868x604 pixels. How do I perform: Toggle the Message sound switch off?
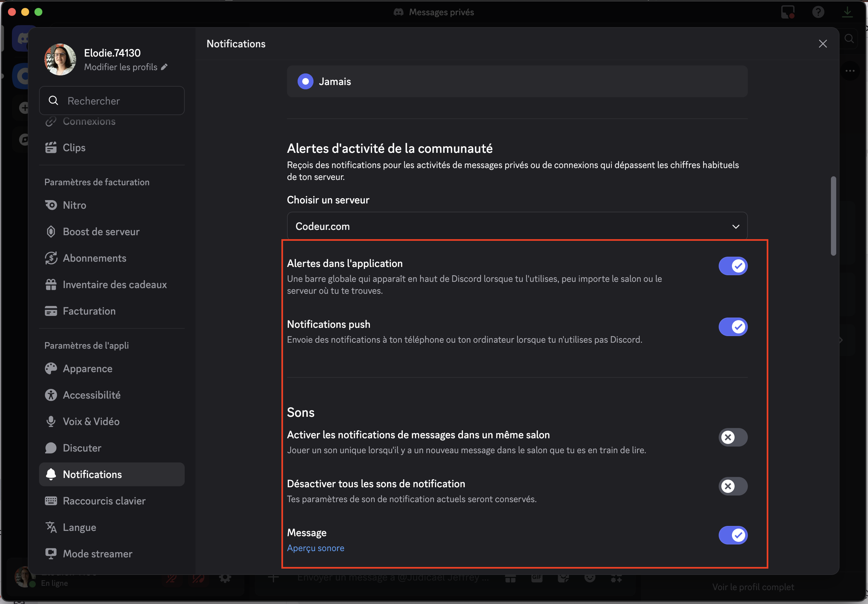coord(733,535)
